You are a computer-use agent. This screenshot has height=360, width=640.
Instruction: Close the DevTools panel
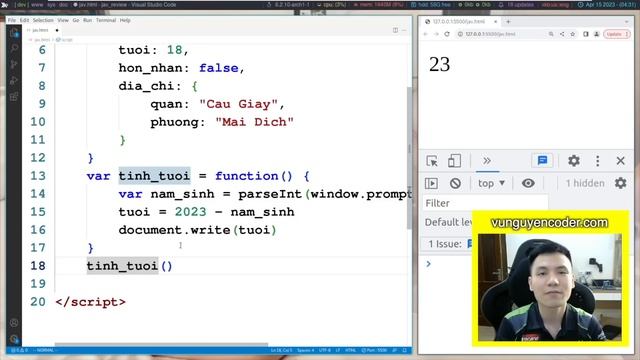coord(620,161)
